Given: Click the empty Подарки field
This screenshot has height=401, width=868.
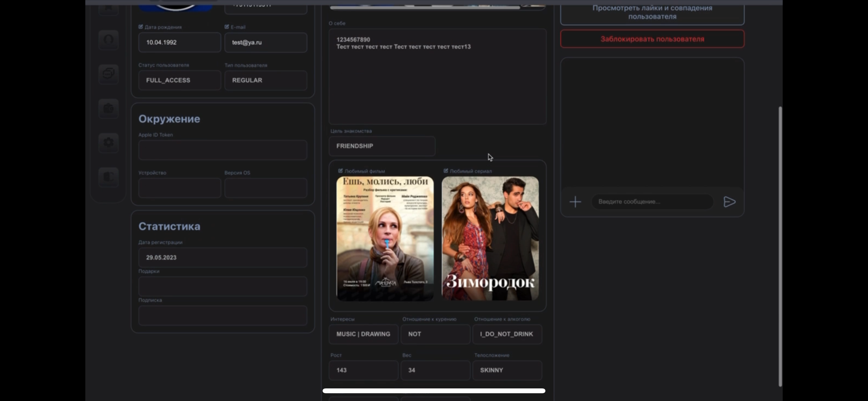Looking at the screenshot, I should (x=223, y=286).
